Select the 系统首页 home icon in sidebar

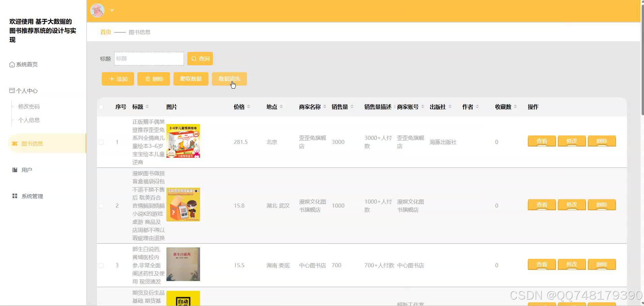click(x=11, y=64)
